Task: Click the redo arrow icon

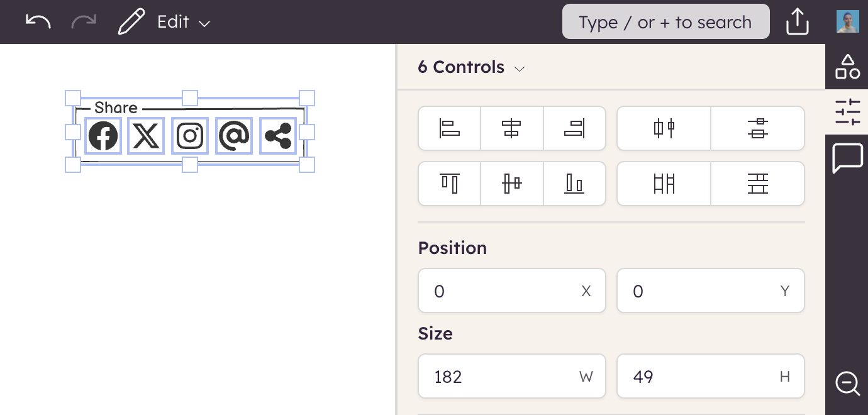Action: tap(84, 22)
